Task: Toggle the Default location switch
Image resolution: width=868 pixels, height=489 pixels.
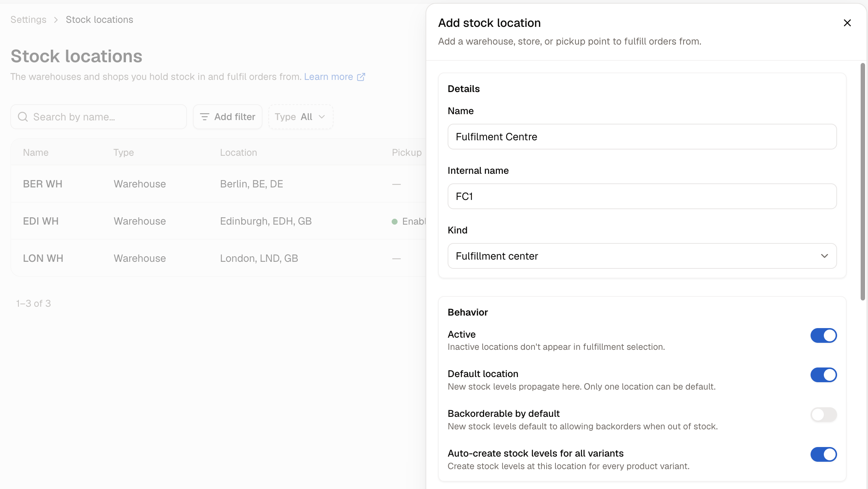Action: click(x=823, y=375)
